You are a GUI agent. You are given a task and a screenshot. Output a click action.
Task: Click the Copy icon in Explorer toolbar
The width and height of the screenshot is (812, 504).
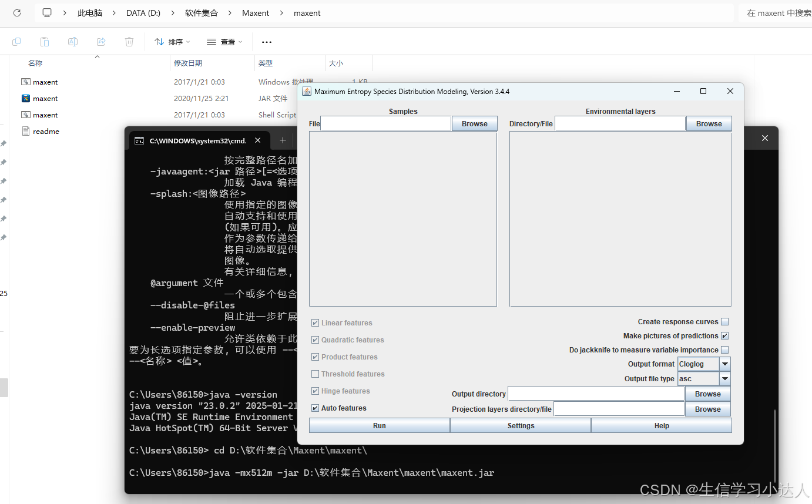tap(16, 42)
